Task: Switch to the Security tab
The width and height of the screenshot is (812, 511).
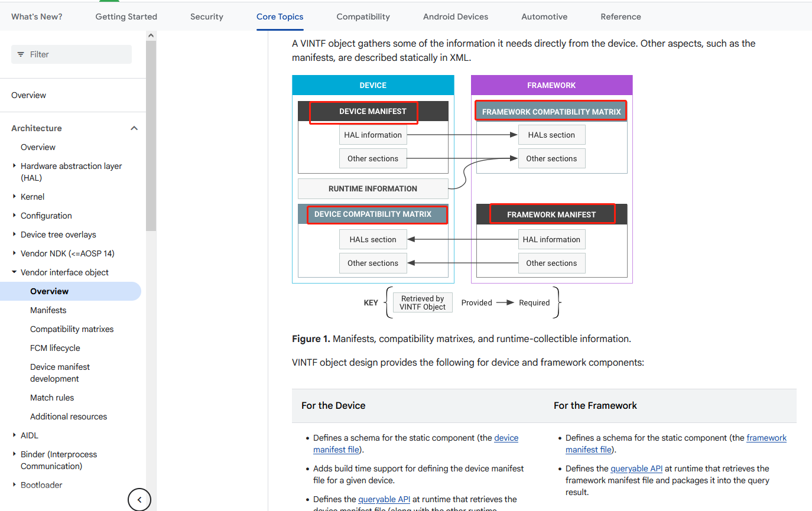Action: (x=207, y=17)
